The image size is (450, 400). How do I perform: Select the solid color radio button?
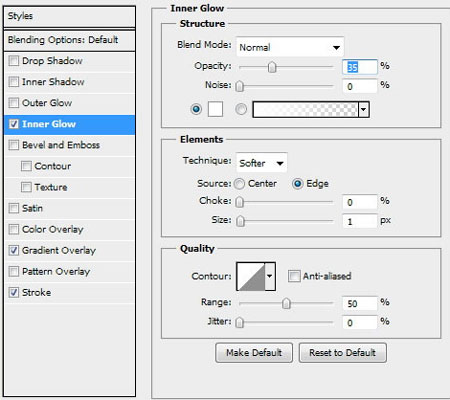[196, 109]
